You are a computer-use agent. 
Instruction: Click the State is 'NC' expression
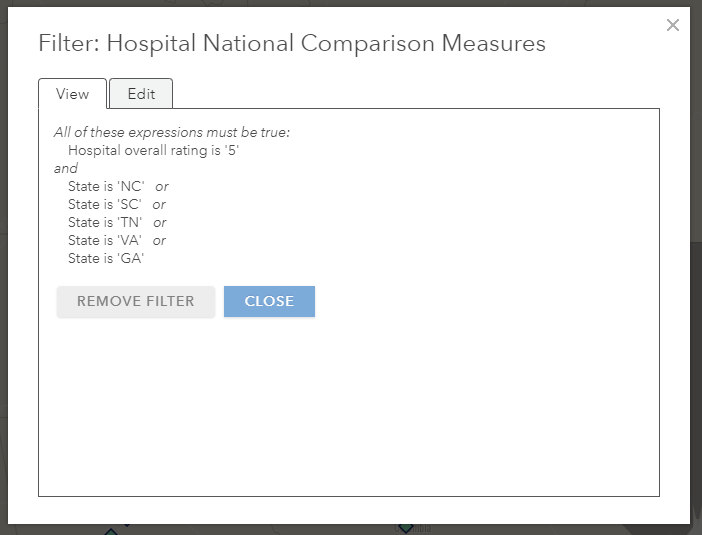click(x=106, y=186)
